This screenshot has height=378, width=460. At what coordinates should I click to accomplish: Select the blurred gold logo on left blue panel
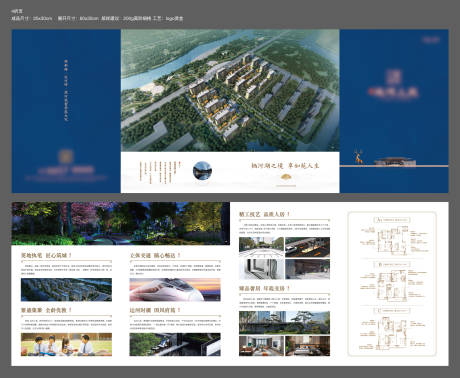pyautogui.click(x=66, y=156)
